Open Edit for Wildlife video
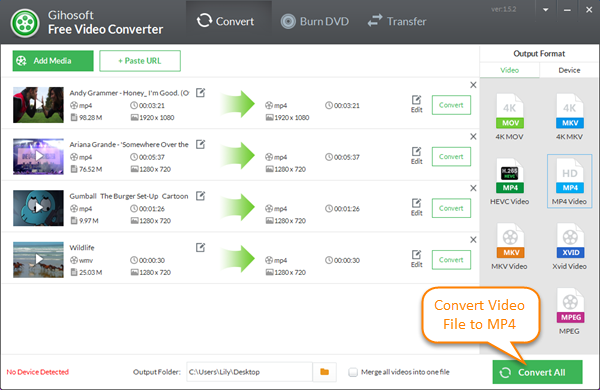This screenshot has width=600, height=390. pyautogui.click(x=416, y=259)
